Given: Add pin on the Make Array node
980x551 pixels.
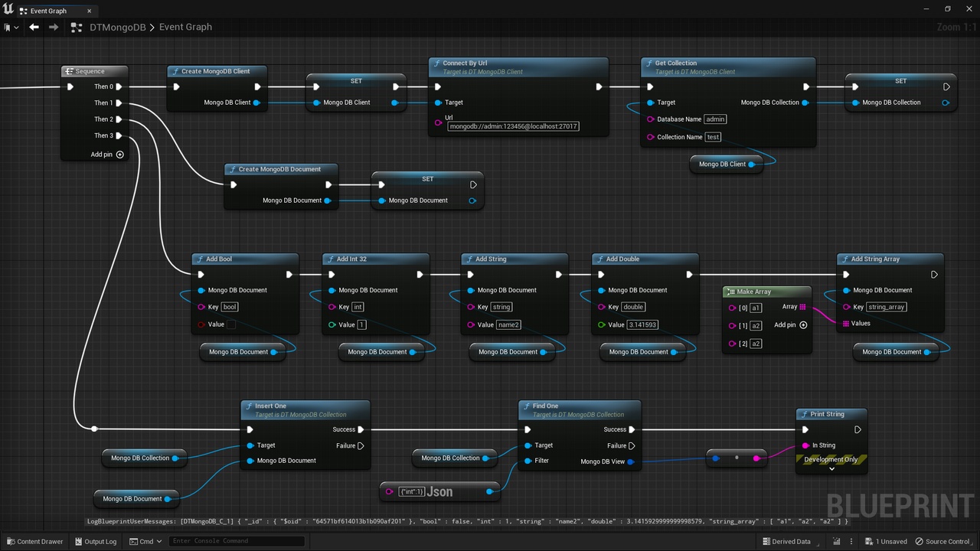Looking at the screenshot, I should (791, 325).
